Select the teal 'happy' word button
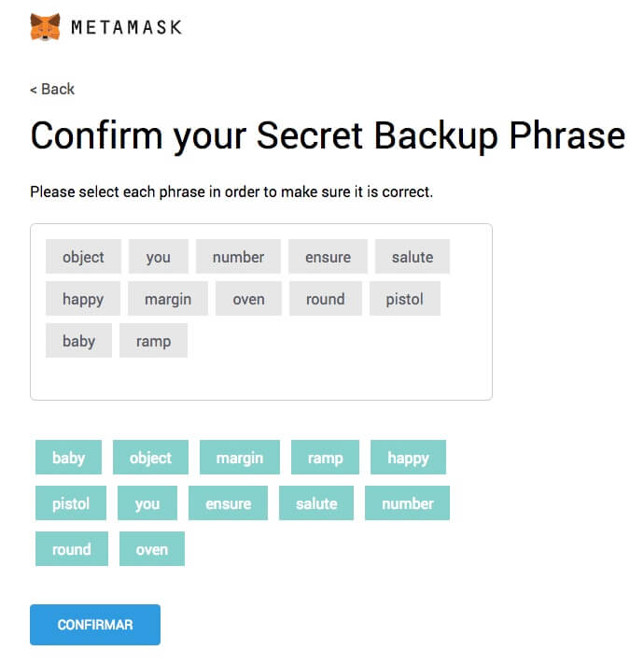The image size is (644, 665). 408,458
